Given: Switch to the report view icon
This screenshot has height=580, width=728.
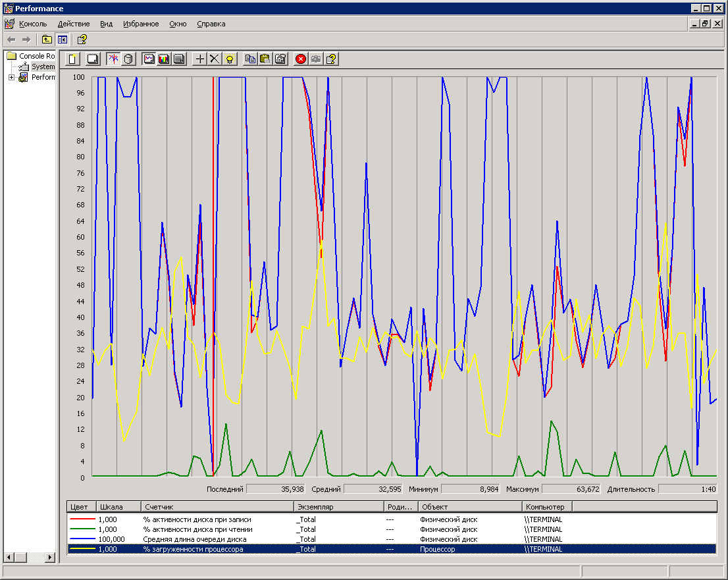Looking at the screenshot, I should (x=178, y=59).
